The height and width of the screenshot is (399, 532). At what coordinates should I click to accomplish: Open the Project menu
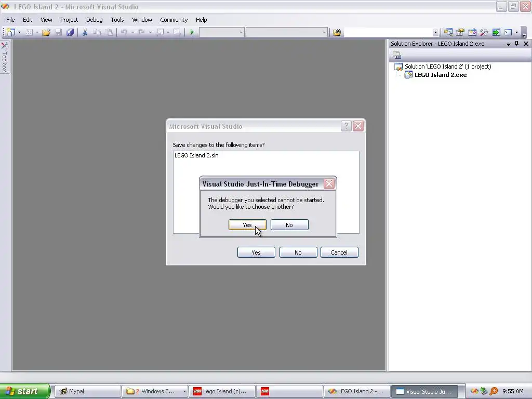coord(69,20)
